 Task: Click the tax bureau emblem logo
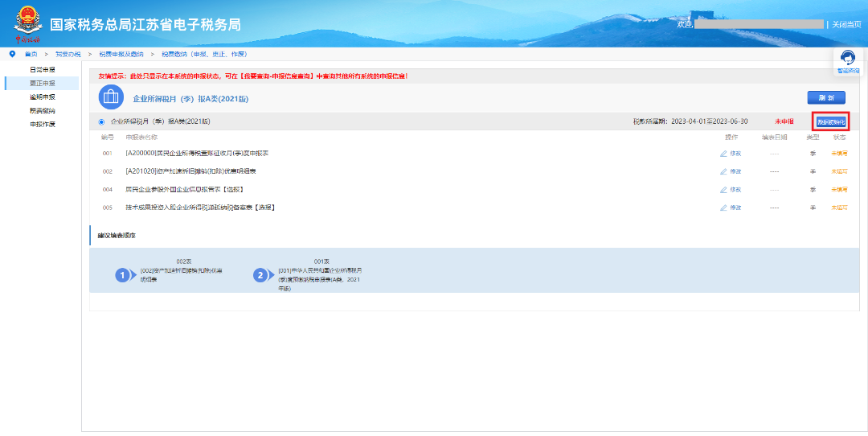(28, 23)
